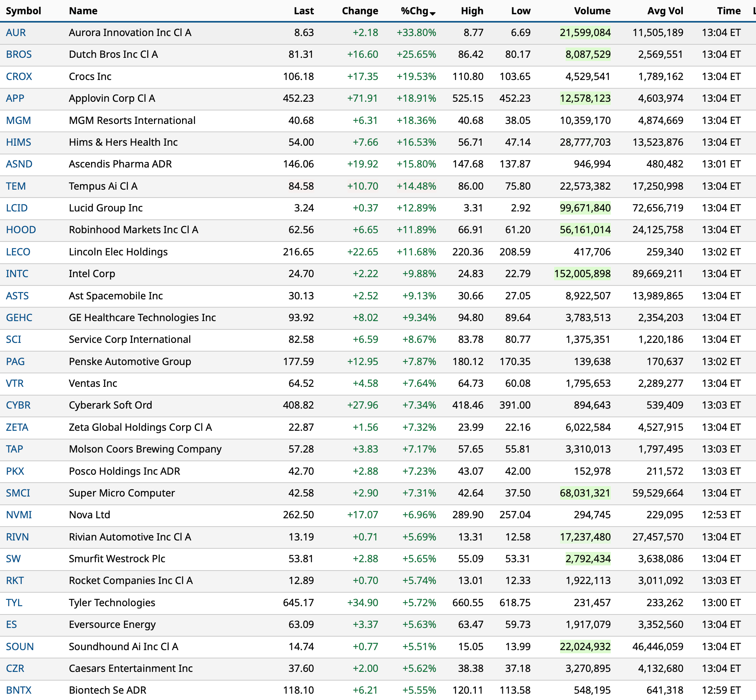Go to SOUN quote page

[20, 647]
